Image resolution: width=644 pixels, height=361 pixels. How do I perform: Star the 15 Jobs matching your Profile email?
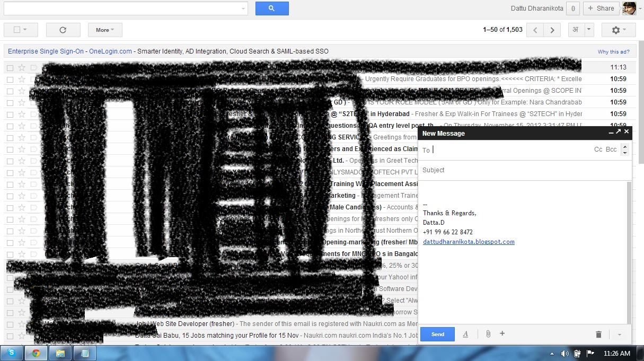coord(22,336)
